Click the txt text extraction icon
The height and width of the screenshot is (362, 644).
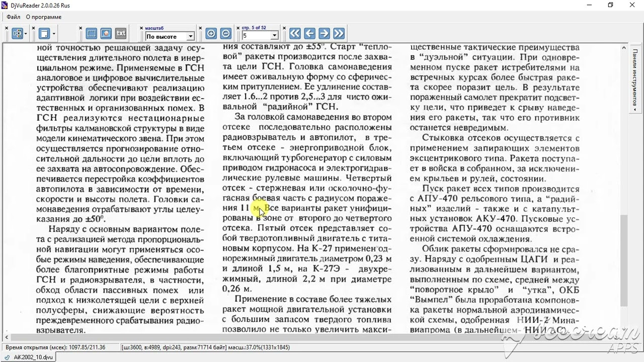coord(121,34)
